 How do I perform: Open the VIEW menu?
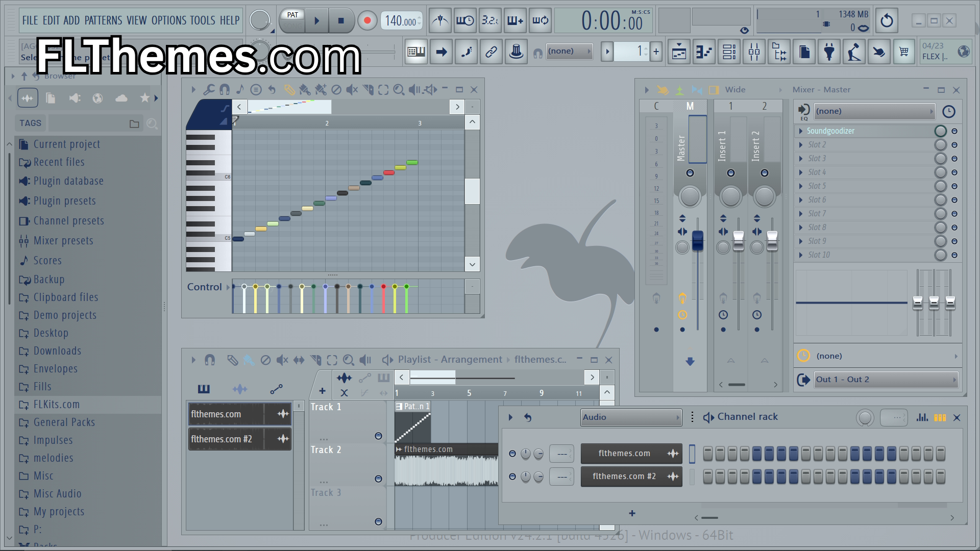pos(136,20)
